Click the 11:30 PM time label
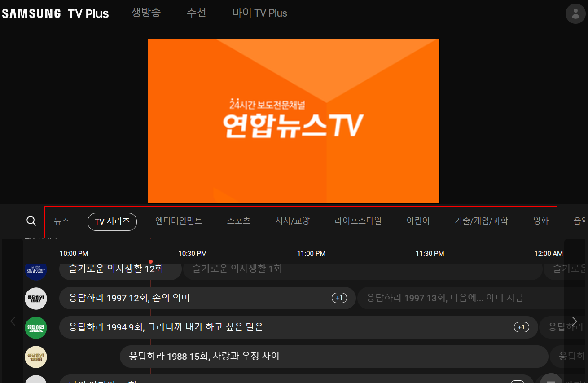The image size is (588, 383). pyautogui.click(x=430, y=254)
